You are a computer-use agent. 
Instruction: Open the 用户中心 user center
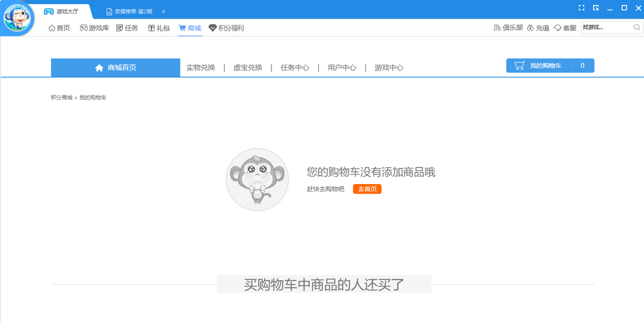pos(342,68)
